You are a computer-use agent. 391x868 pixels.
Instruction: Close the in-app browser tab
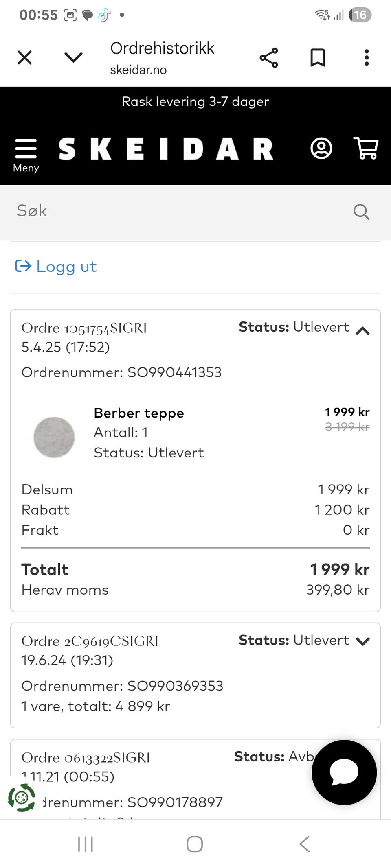coord(25,57)
